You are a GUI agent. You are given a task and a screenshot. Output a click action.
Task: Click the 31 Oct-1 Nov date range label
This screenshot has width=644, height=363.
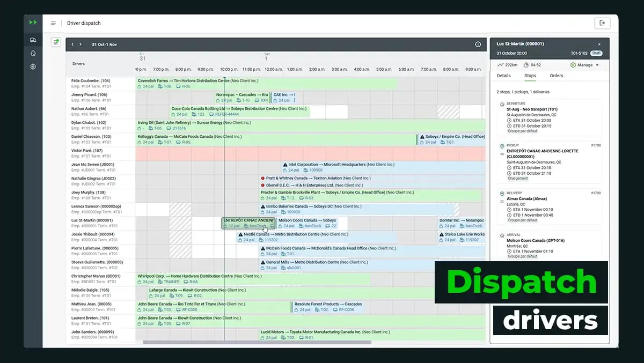click(104, 45)
